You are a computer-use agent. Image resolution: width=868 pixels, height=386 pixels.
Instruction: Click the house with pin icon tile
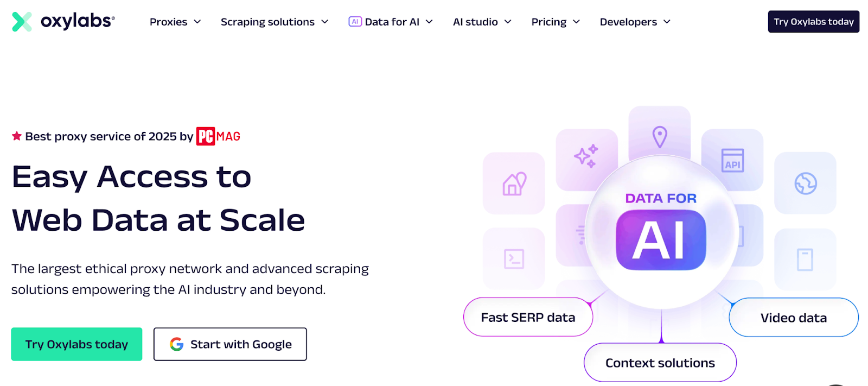(x=514, y=183)
